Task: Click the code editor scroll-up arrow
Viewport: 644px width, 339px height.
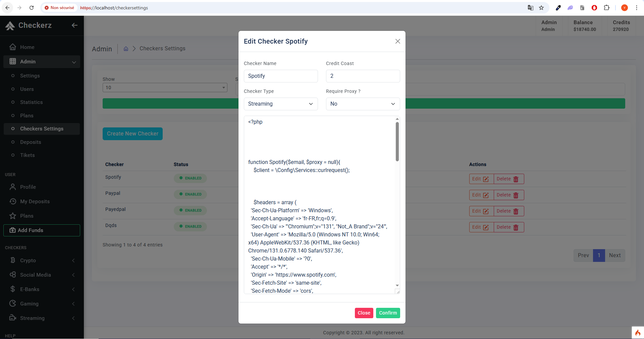Action: click(397, 119)
